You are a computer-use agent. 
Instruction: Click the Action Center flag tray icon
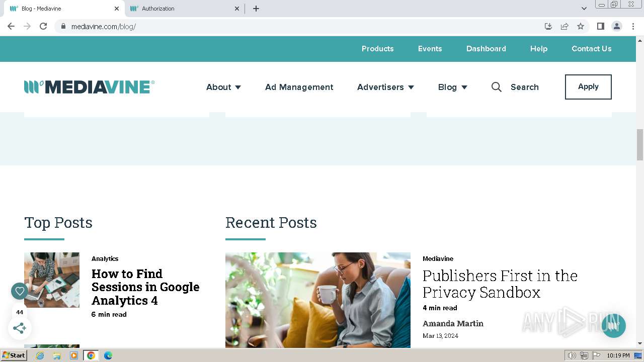coord(596,355)
